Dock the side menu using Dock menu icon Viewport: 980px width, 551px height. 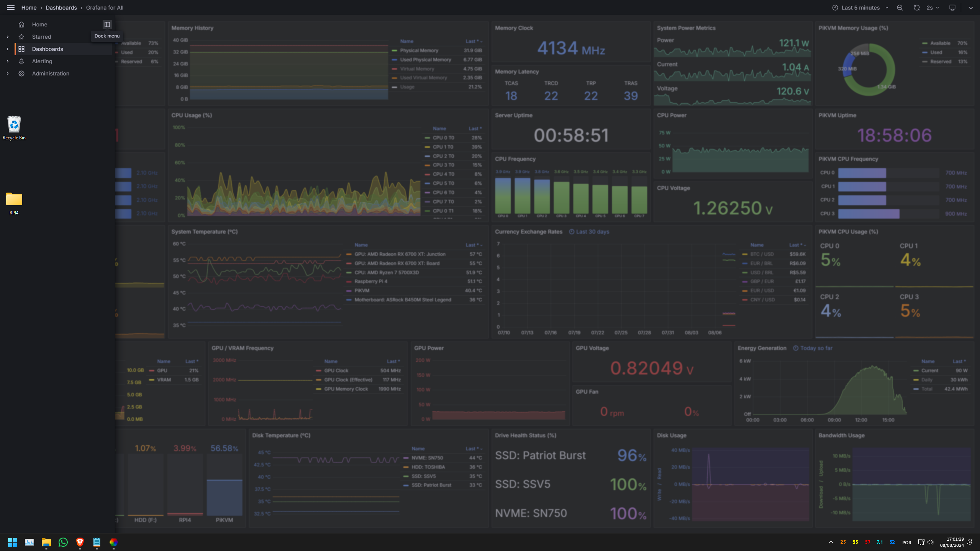[x=107, y=25]
